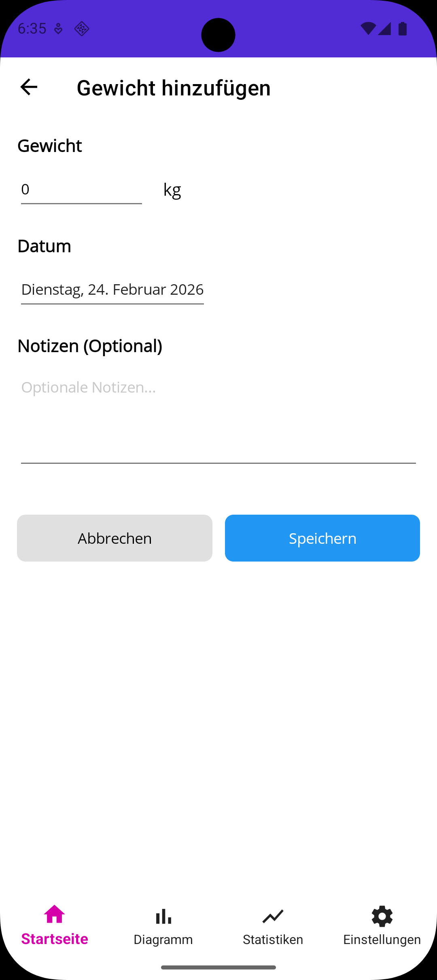Cancel the entry via Abbrechen
The image size is (437, 980).
coord(115,538)
